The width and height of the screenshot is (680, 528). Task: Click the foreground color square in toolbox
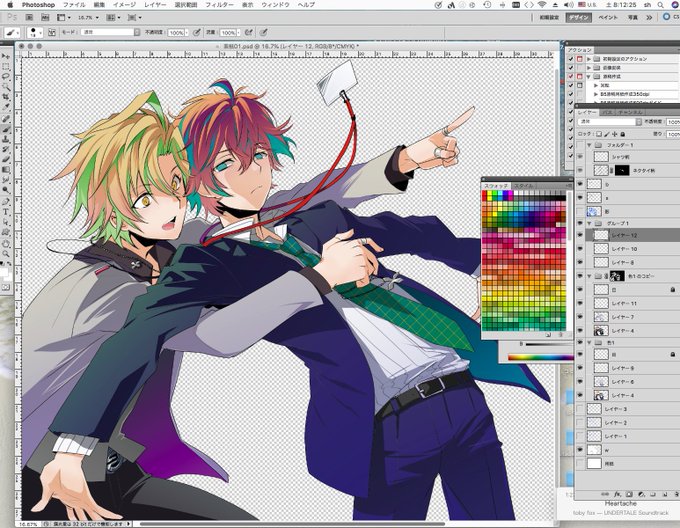[x=4, y=272]
